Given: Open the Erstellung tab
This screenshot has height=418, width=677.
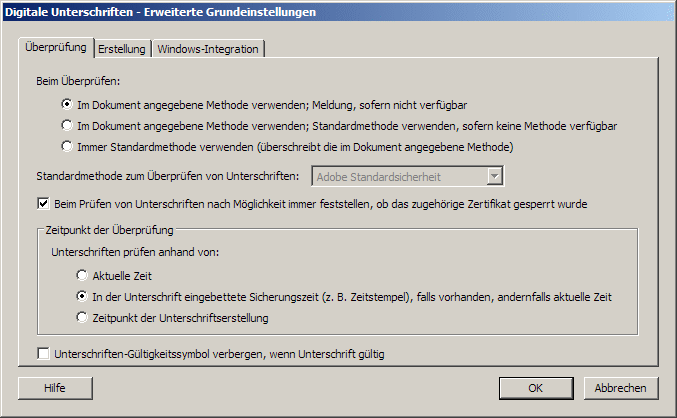Looking at the screenshot, I should [x=122, y=49].
